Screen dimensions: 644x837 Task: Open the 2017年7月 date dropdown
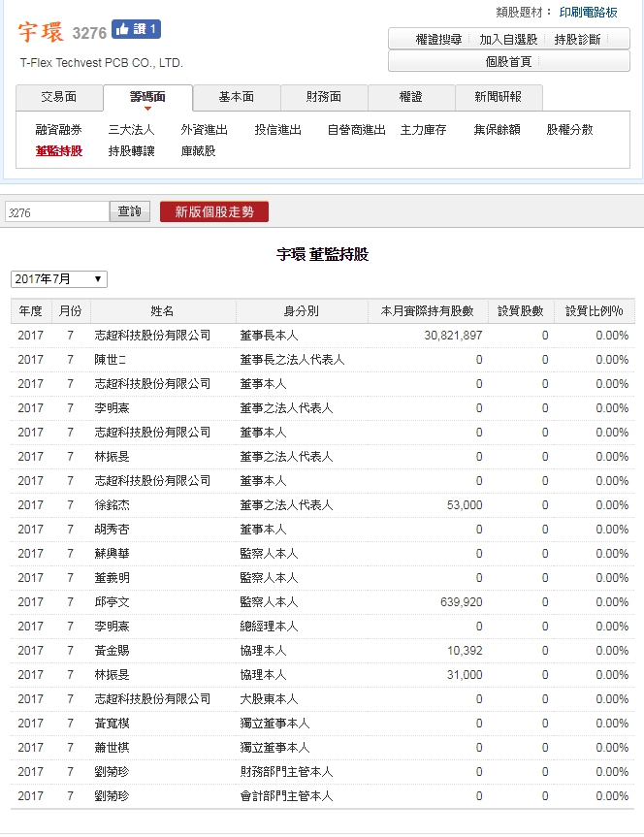[59, 279]
